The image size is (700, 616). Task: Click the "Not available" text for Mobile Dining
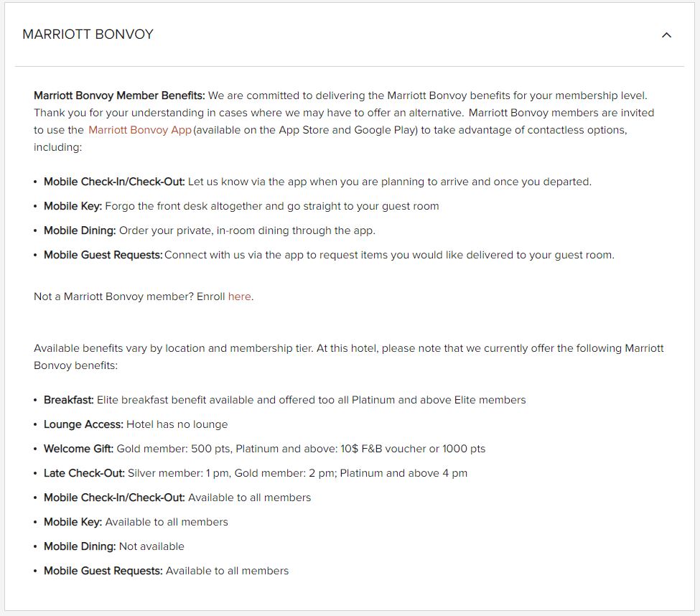click(150, 546)
